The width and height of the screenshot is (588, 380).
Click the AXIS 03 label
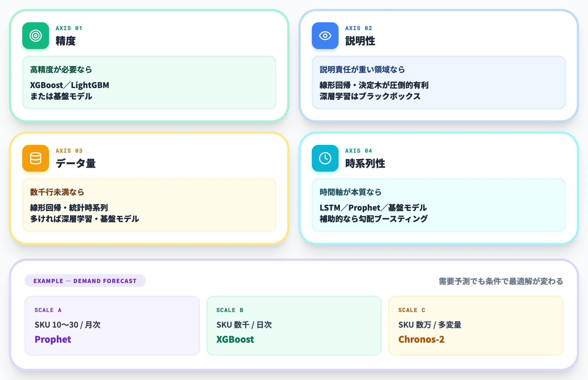click(69, 151)
